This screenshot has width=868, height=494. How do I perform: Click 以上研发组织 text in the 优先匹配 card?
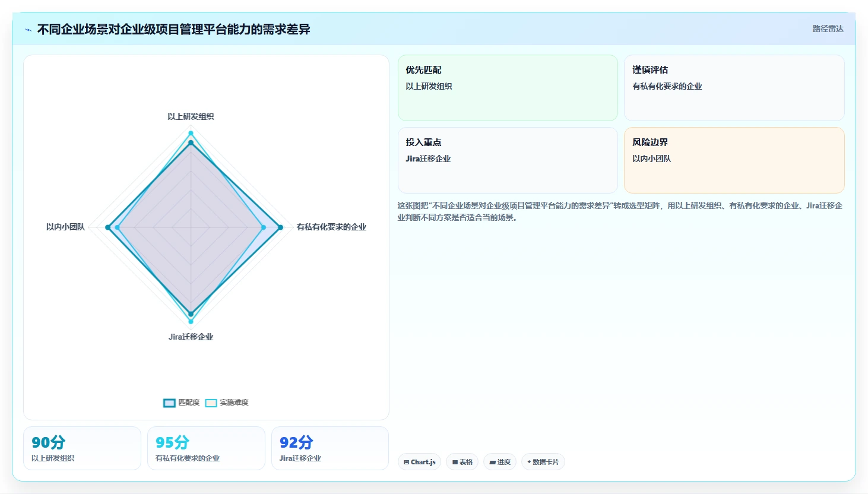[x=429, y=86]
